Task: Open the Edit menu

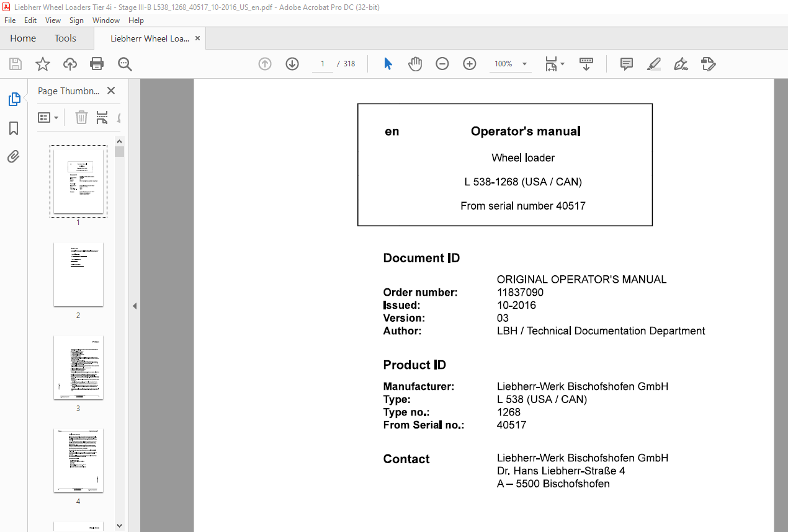Action: [x=30, y=20]
